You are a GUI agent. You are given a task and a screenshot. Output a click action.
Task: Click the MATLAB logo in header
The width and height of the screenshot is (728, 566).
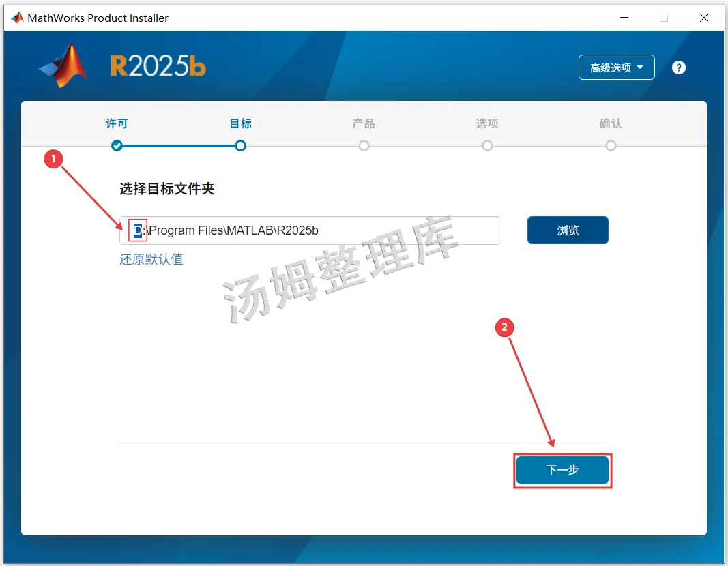[x=63, y=66]
